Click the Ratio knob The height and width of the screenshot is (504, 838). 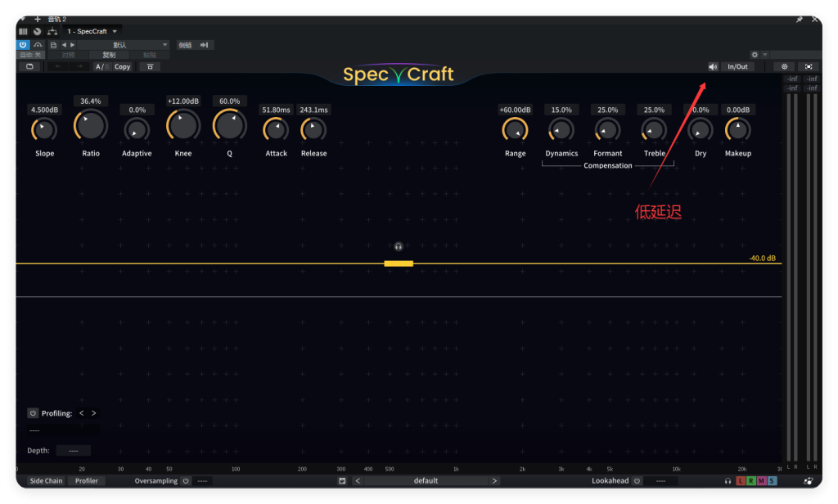point(91,126)
